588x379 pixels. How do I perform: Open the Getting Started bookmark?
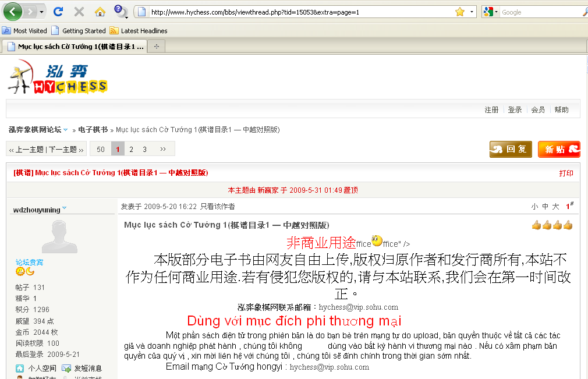79,31
